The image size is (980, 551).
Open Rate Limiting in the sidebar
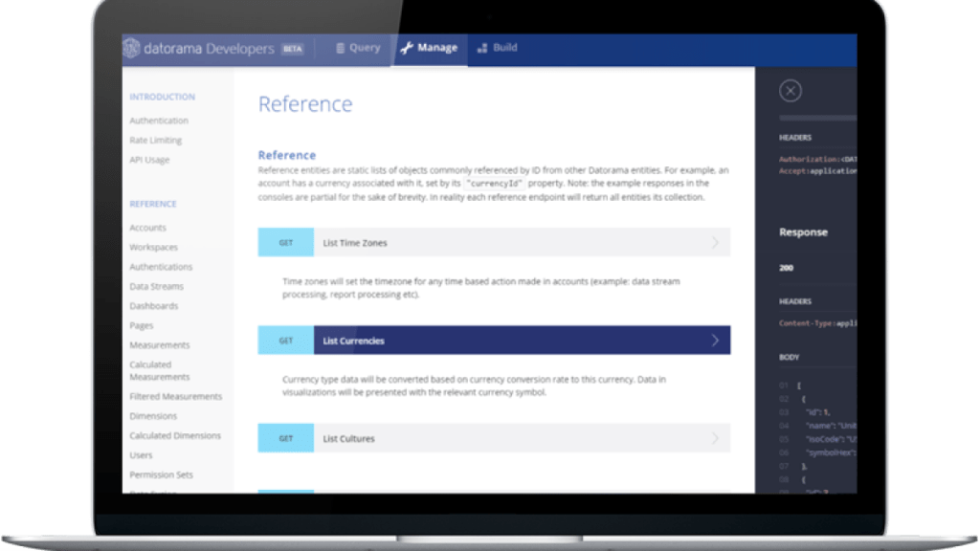click(155, 141)
